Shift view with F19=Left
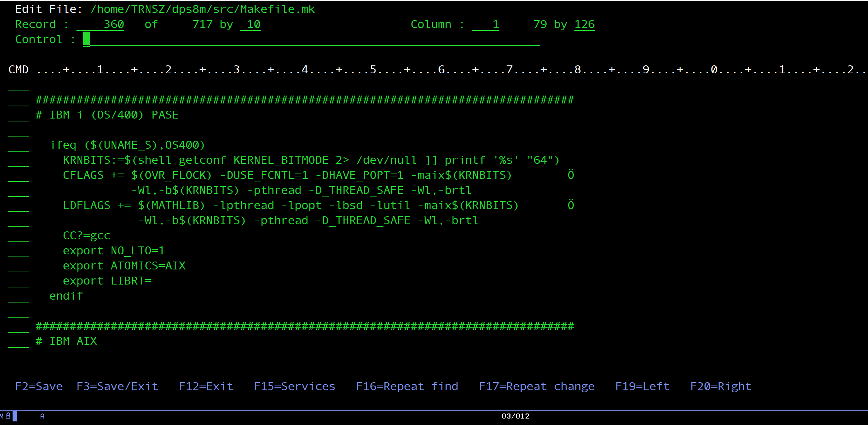Screen dimensions: 868x425 click(642, 386)
